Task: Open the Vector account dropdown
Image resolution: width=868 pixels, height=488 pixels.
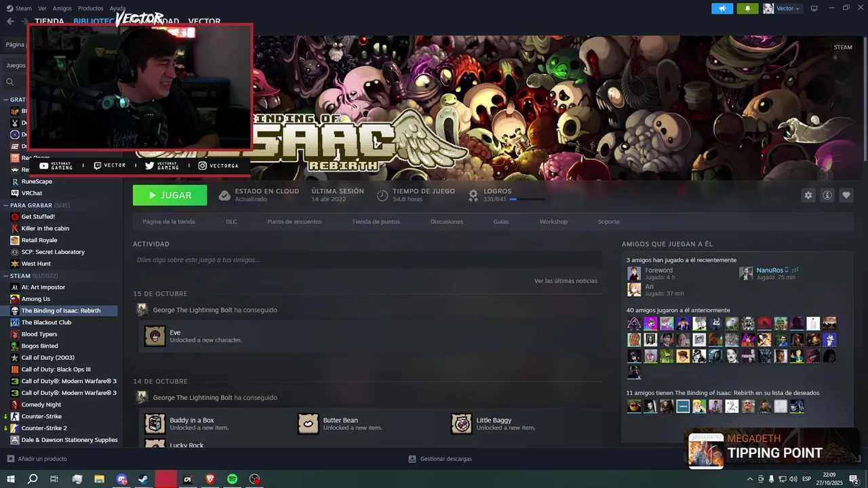Action: (782, 8)
